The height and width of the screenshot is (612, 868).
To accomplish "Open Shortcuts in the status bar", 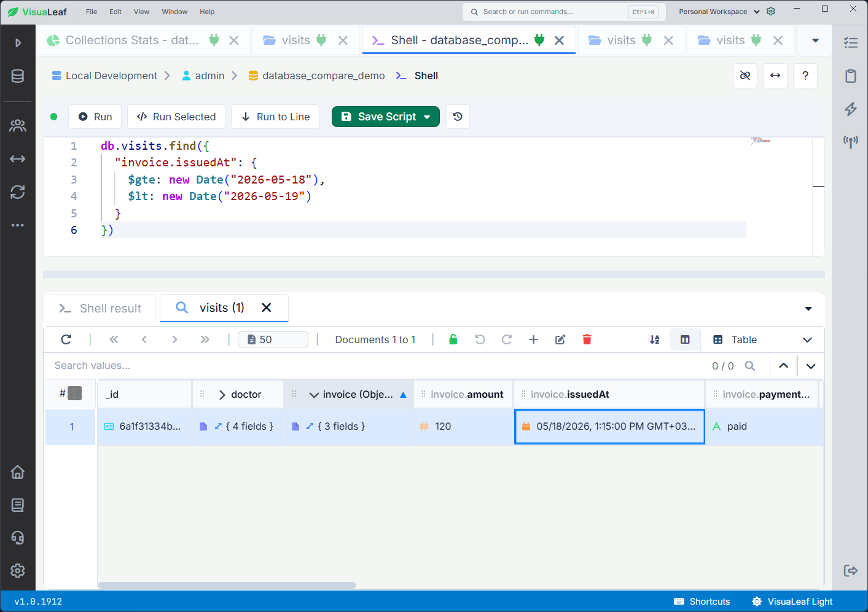I will (x=702, y=602).
